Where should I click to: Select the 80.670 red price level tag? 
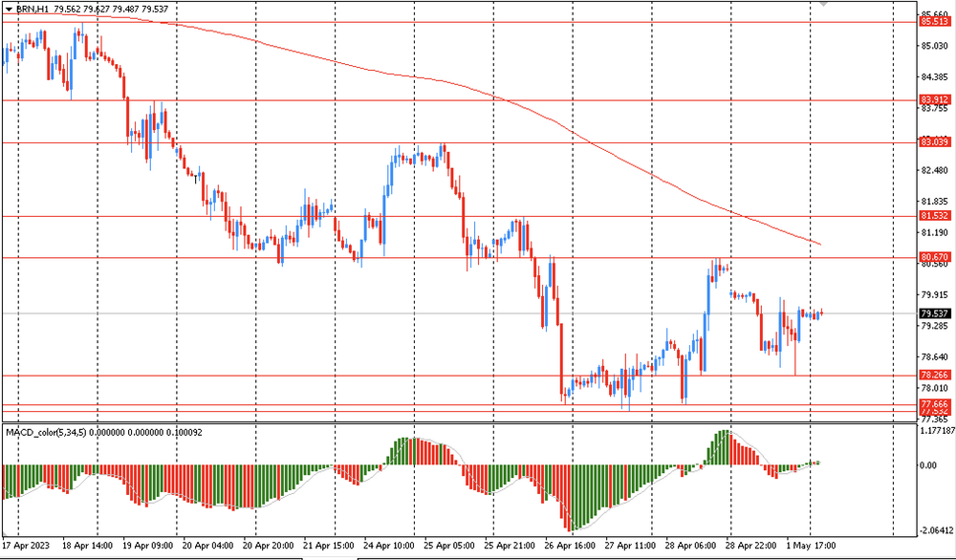[934, 258]
